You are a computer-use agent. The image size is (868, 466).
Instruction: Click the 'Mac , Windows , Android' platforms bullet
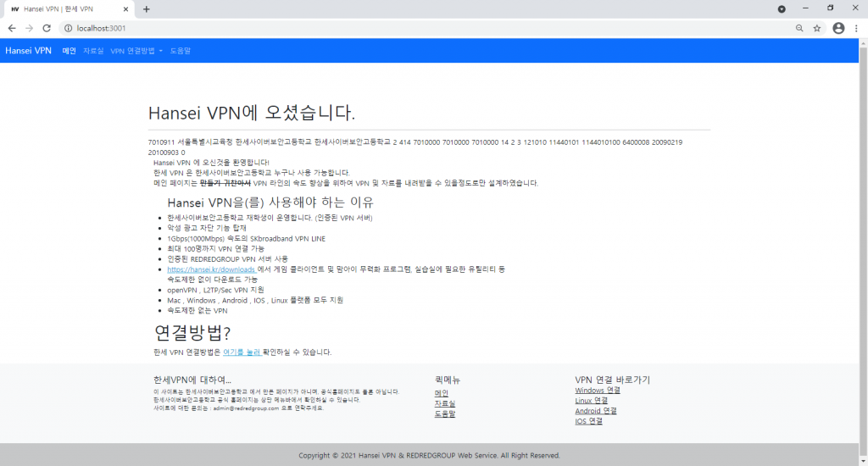click(x=255, y=301)
